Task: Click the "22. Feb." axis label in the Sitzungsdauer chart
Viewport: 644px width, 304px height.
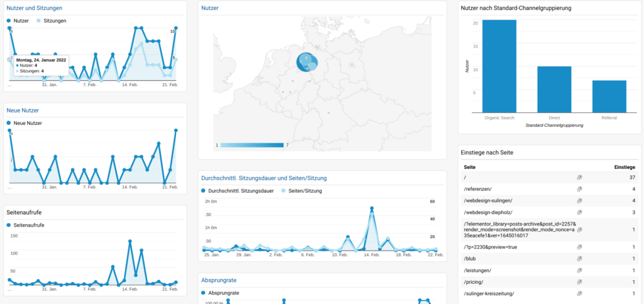Action: click(x=435, y=255)
